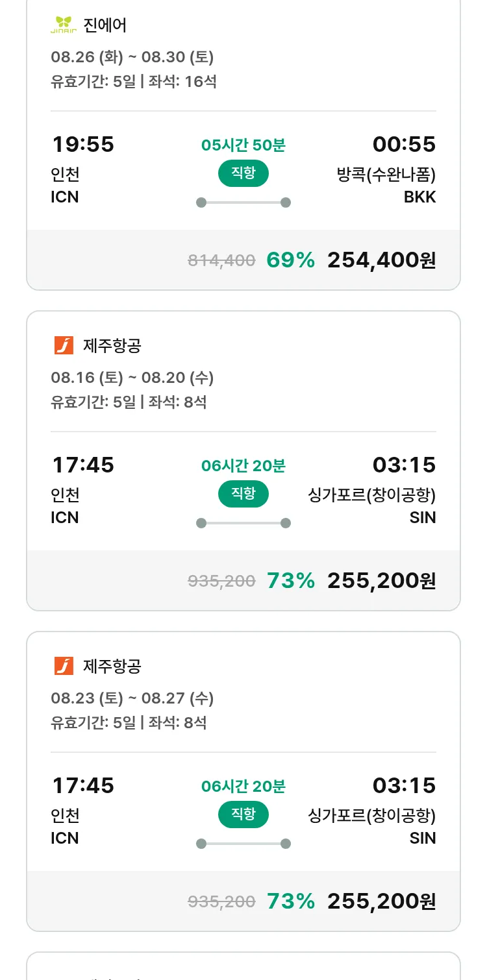
Task: Click the 08.16 (토) ~ 08.20 (수) date range
Action: pyautogui.click(x=132, y=378)
